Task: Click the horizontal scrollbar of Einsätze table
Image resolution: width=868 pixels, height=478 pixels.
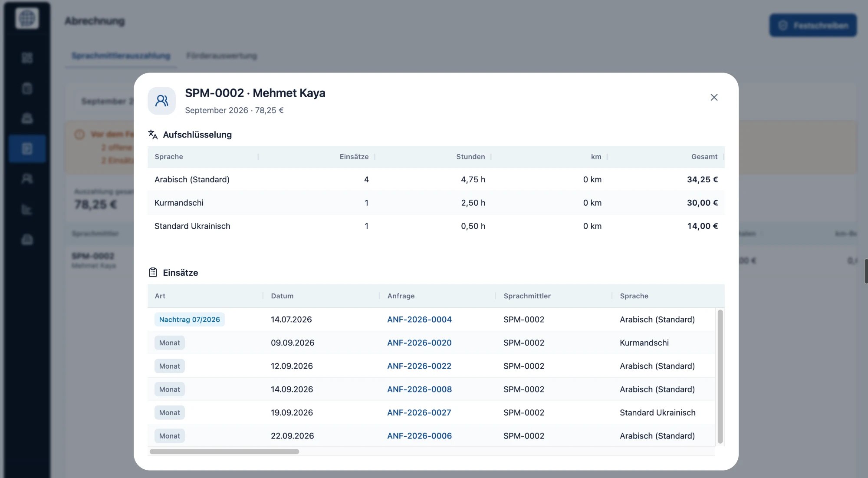Action: click(224, 452)
